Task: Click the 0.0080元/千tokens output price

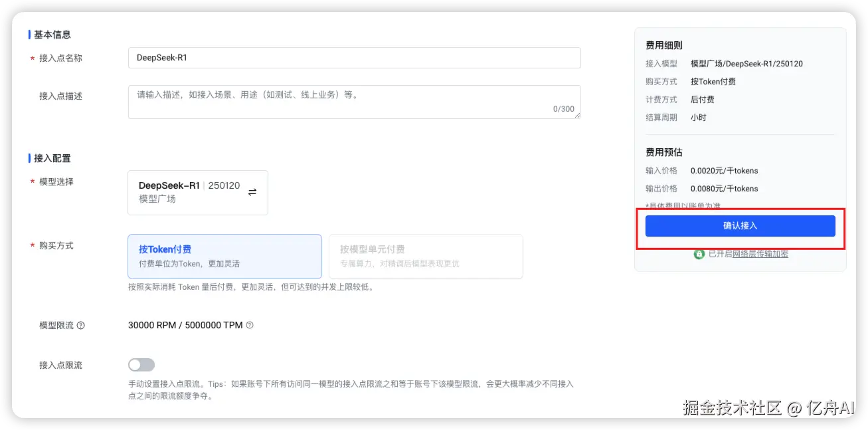Action: click(x=724, y=189)
